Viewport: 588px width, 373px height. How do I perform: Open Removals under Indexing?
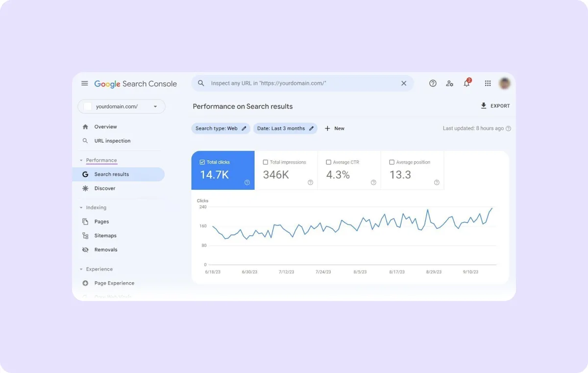[x=106, y=249]
